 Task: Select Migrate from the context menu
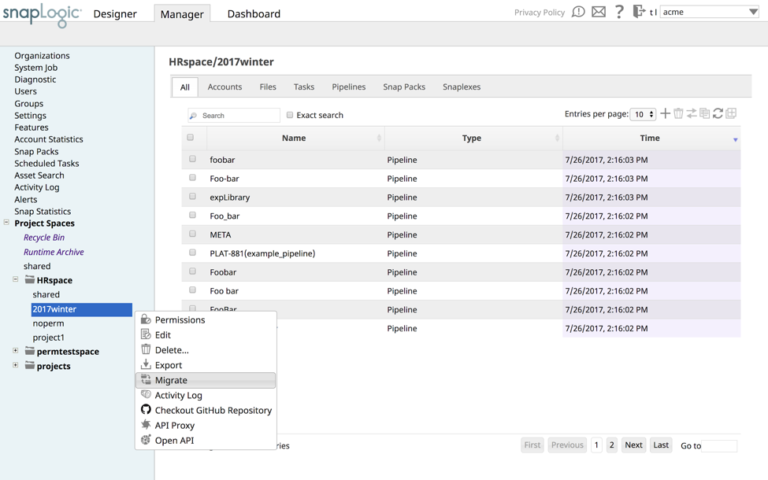click(x=206, y=380)
